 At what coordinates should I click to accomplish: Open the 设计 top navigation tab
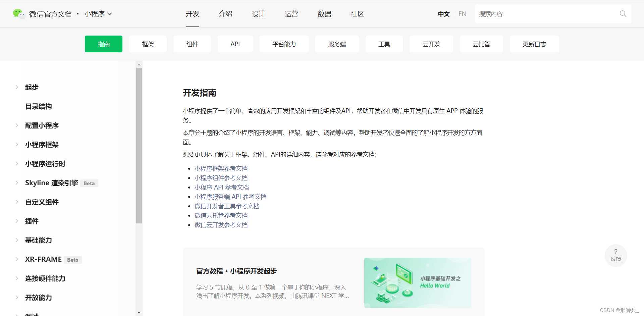[x=258, y=14]
